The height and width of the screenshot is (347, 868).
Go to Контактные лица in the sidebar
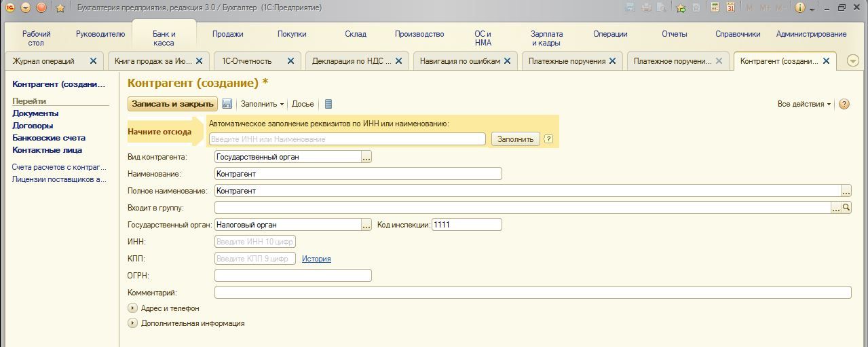pyautogui.click(x=48, y=150)
